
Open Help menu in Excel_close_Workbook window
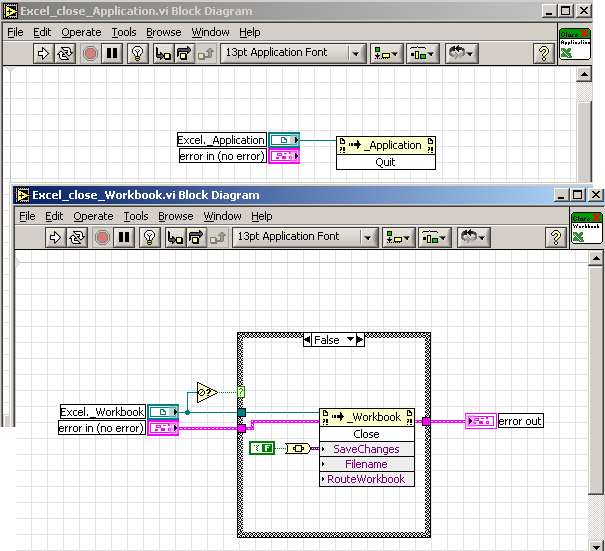pos(262,216)
